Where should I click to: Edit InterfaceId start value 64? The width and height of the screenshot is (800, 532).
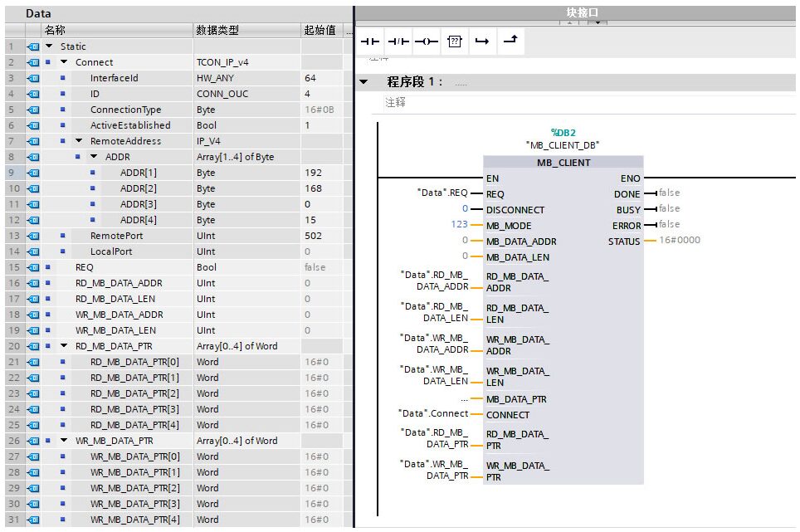[x=323, y=78]
